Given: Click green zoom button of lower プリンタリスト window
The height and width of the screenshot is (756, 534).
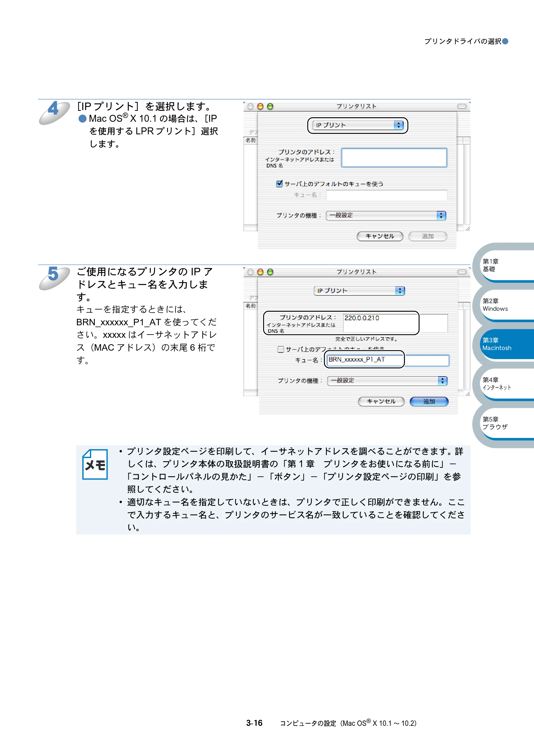Looking at the screenshot, I should point(270,272).
